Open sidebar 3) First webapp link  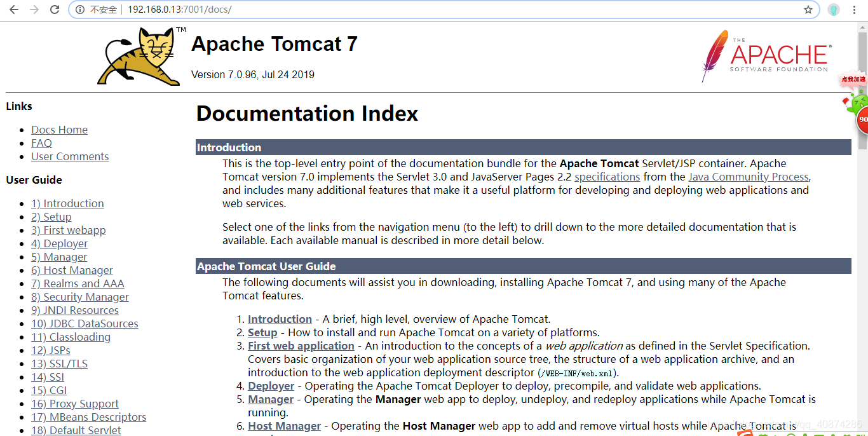pyautogui.click(x=68, y=230)
